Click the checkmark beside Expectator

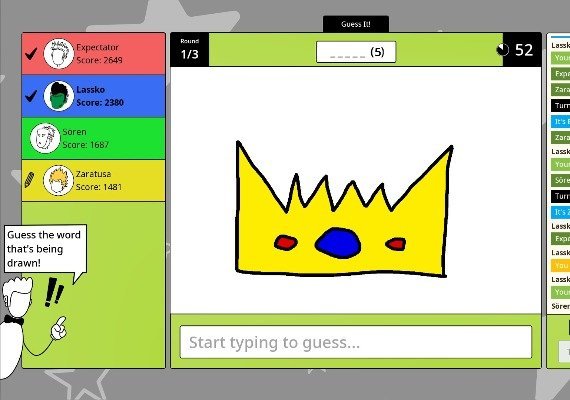pos(31,54)
